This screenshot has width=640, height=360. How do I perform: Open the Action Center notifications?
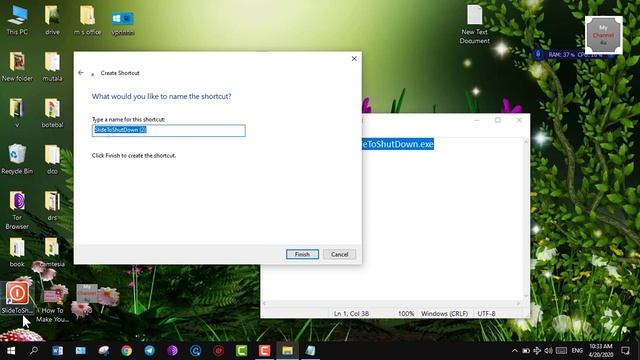point(625,351)
